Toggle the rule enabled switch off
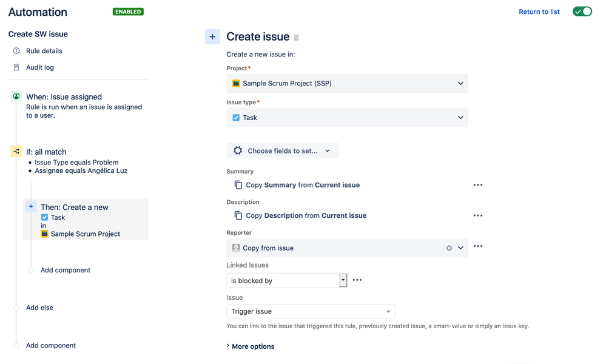 click(x=582, y=12)
